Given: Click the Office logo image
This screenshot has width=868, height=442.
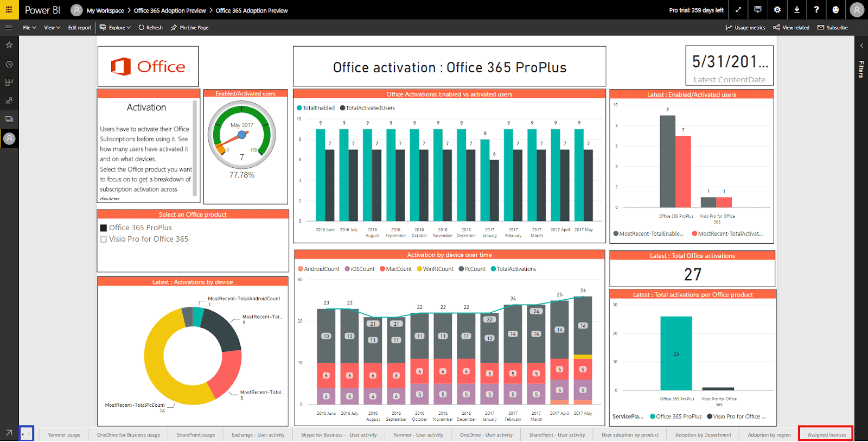Looking at the screenshot, I should [148, 66].
